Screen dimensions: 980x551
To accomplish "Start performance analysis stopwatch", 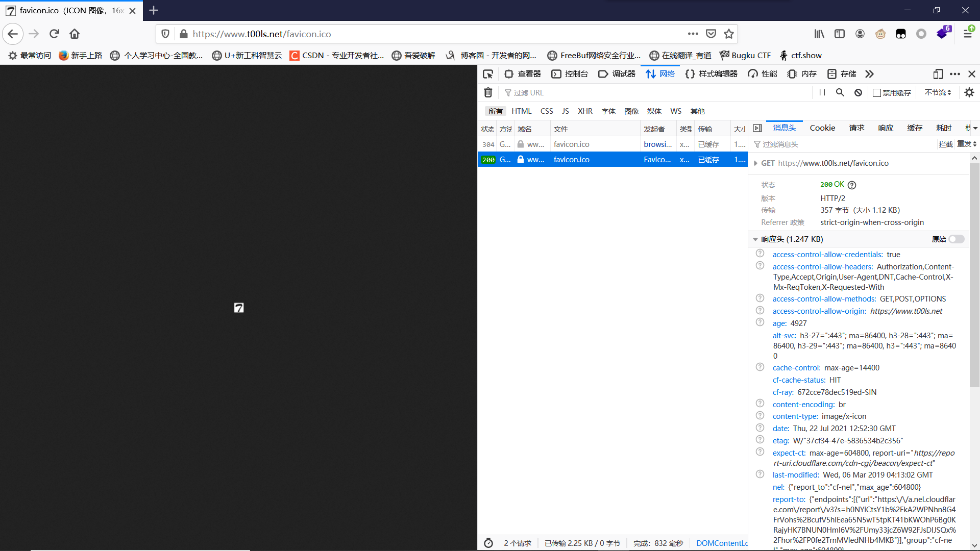I will pos(488,543).
